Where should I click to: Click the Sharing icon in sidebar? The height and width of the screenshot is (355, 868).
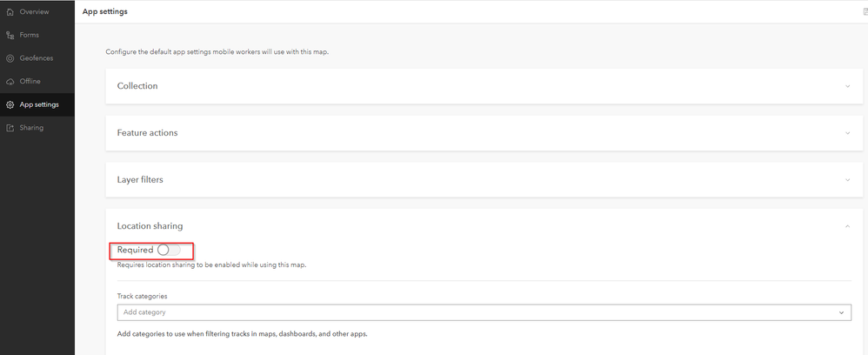10,128
